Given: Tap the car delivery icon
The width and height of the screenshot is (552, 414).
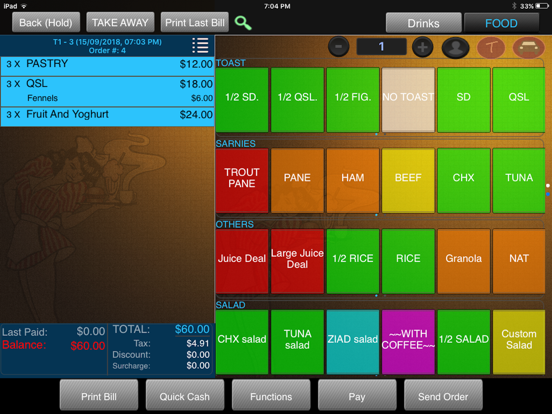Looking at the screenshot, I should click(528, 47).
